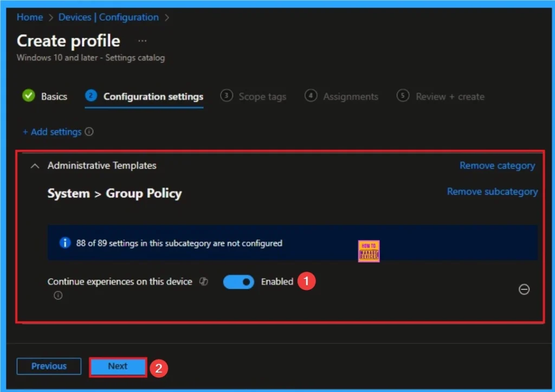Click the How To Manage Devices logo in the banner
The width and height of the screenshot is (555, 392).
[369, 250]
